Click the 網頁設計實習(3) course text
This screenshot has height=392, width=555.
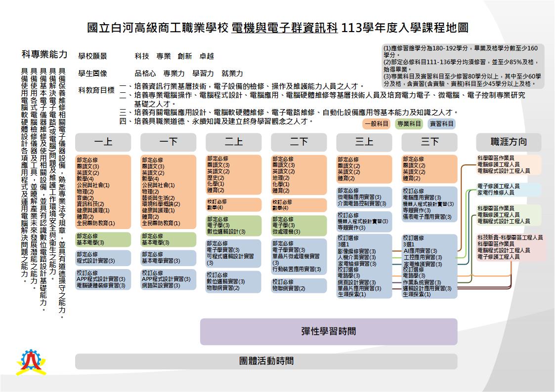[356, 282]
